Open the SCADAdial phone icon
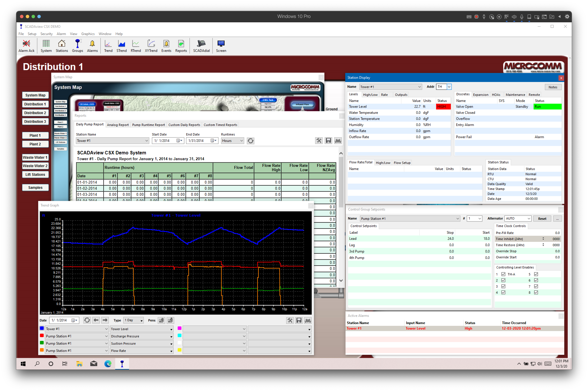 coord(201,46)
